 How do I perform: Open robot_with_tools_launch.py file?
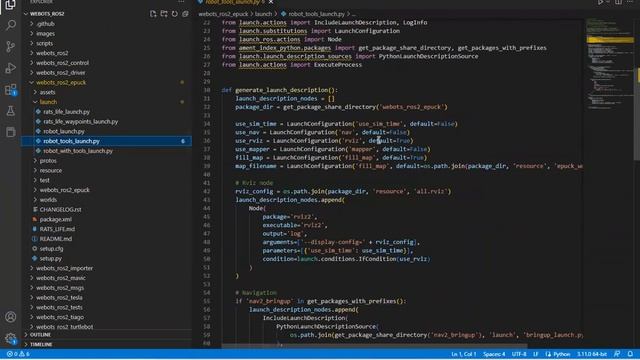click(78, 151)
